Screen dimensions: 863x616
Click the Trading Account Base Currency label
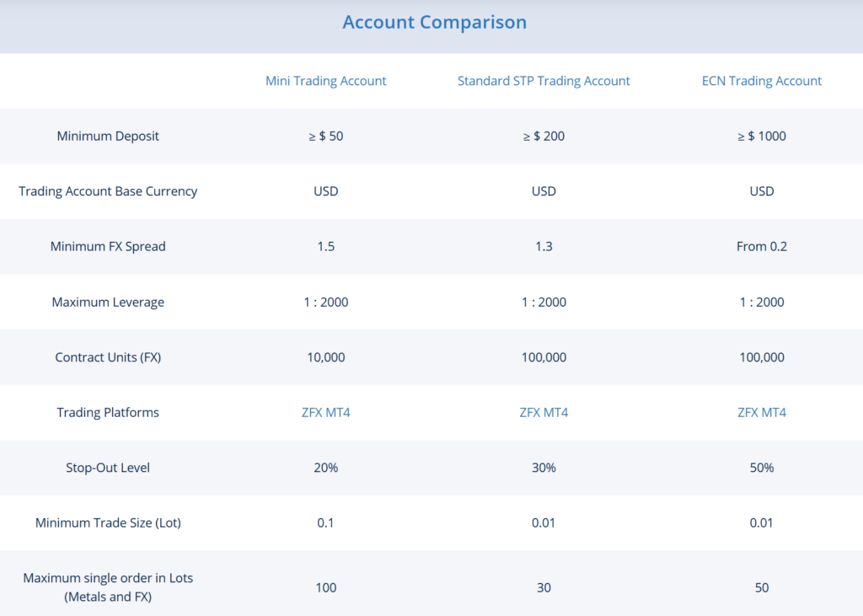[108, 191]
